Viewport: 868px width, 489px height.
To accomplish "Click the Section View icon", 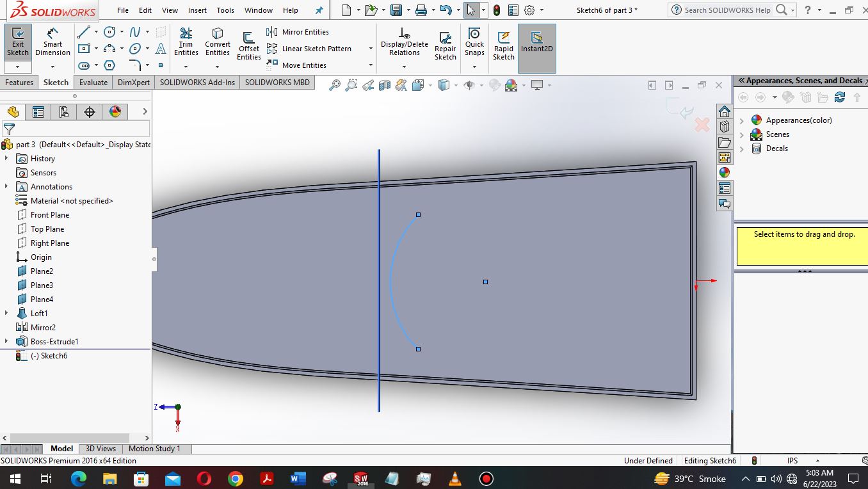I will coord(385,85).
